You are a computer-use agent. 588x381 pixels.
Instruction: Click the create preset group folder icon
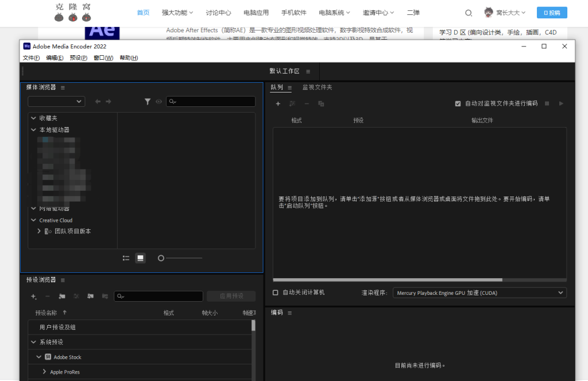pos(62,296)
